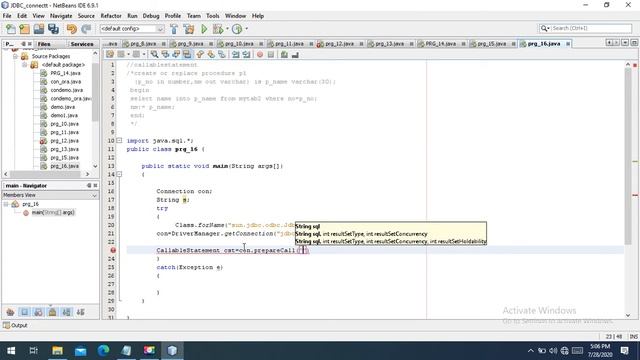The height and width of the screenshot is (360, 640).
Task: Toggle Show Inherited Members in Navigator
Action: [x=10, y=312]
